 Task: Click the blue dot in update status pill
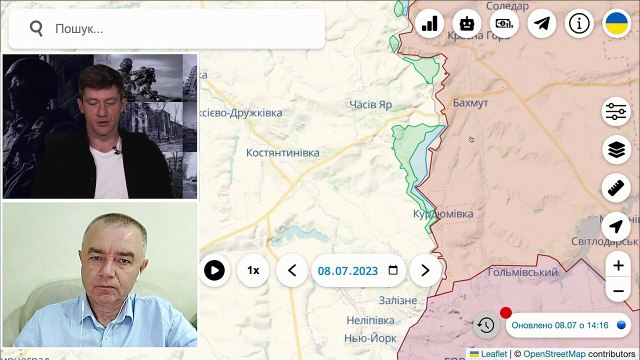click(621, 325)
